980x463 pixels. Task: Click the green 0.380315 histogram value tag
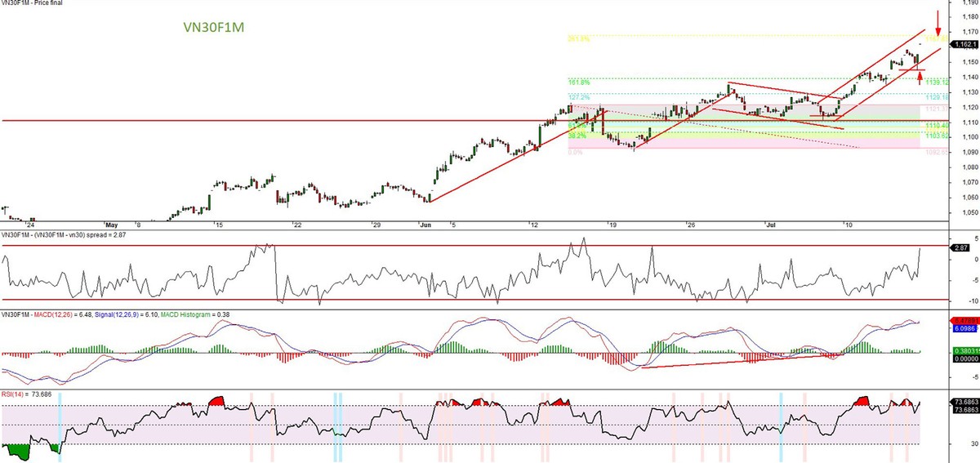pos(964,349)
